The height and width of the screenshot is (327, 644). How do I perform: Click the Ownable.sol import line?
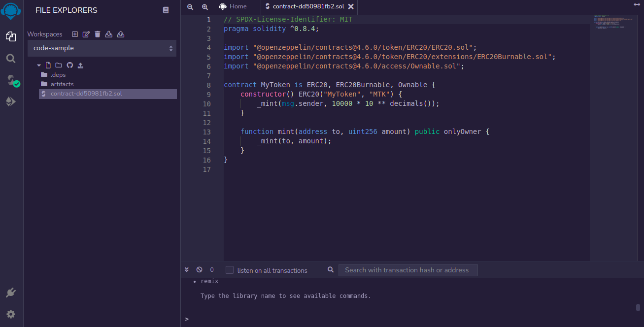coord(344,66)
